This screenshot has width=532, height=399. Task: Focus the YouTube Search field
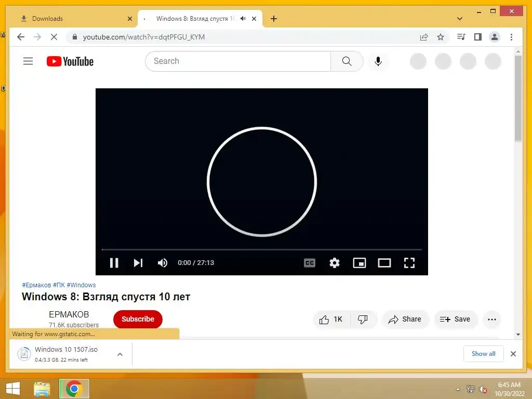tap(238, 61)
